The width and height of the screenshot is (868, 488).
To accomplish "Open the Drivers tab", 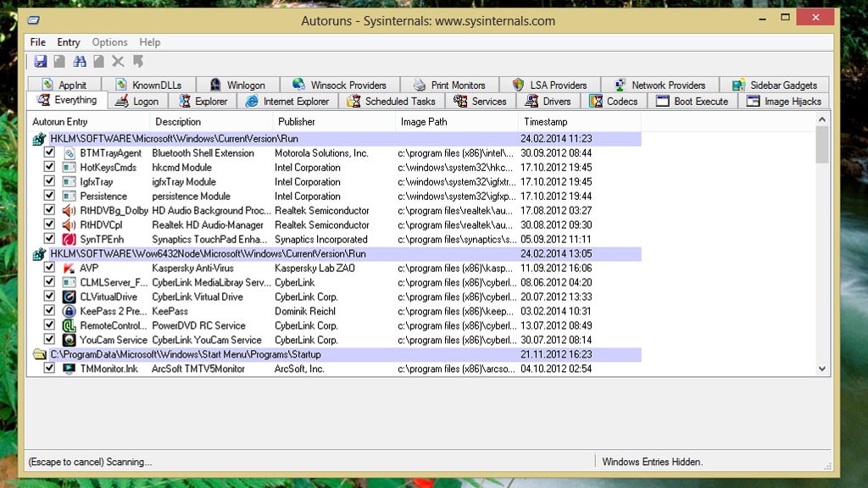I will point(548,102).
